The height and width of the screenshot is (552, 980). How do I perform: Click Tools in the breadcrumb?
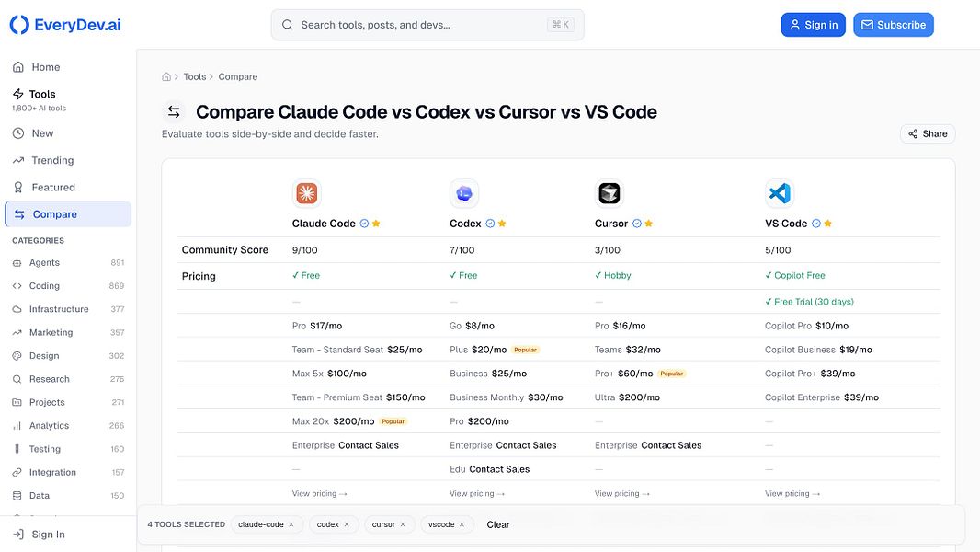pos(194,77)
